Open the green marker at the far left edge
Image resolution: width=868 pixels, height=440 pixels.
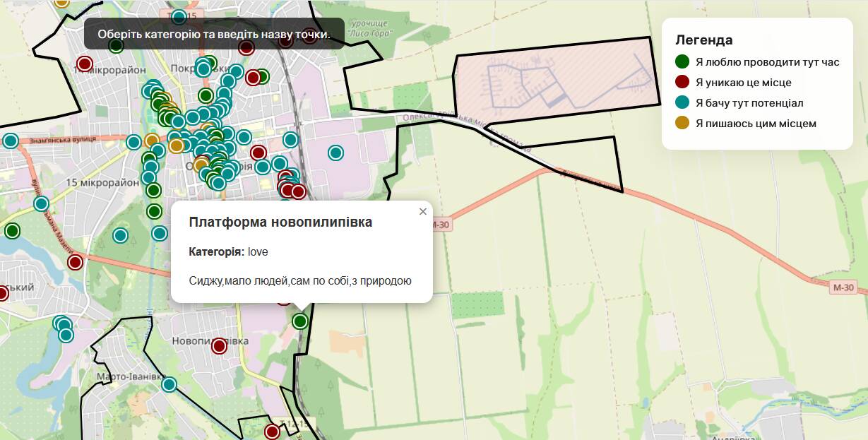12,231
